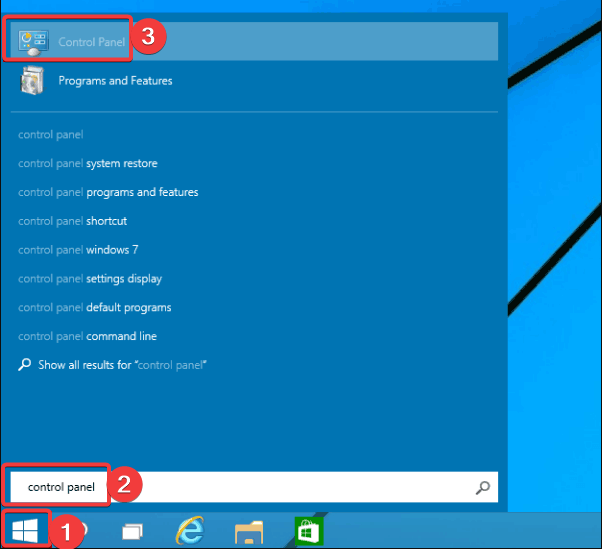This screenshot has height=549, width=602.
Task: Select 'control panel settings display' suggestion
Action: click(x=90, y=279)
